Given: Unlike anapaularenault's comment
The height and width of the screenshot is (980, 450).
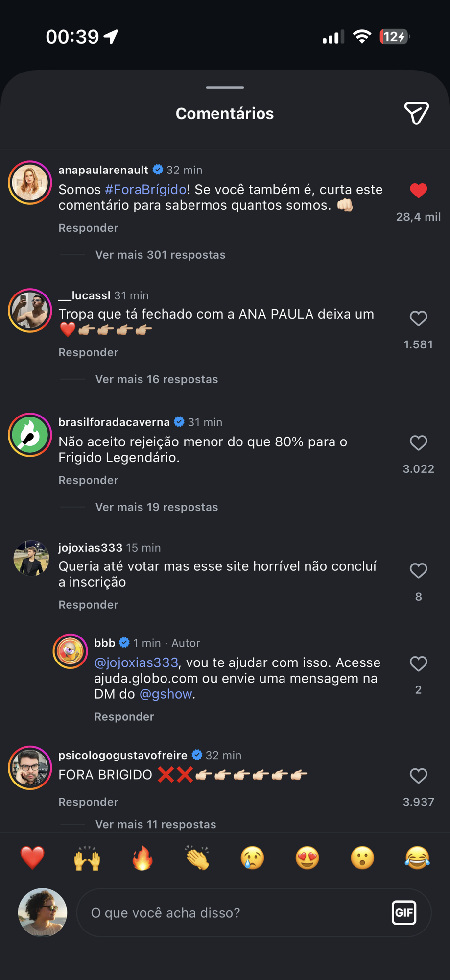Looking at the screenshot, I should (x=418, y=191).
